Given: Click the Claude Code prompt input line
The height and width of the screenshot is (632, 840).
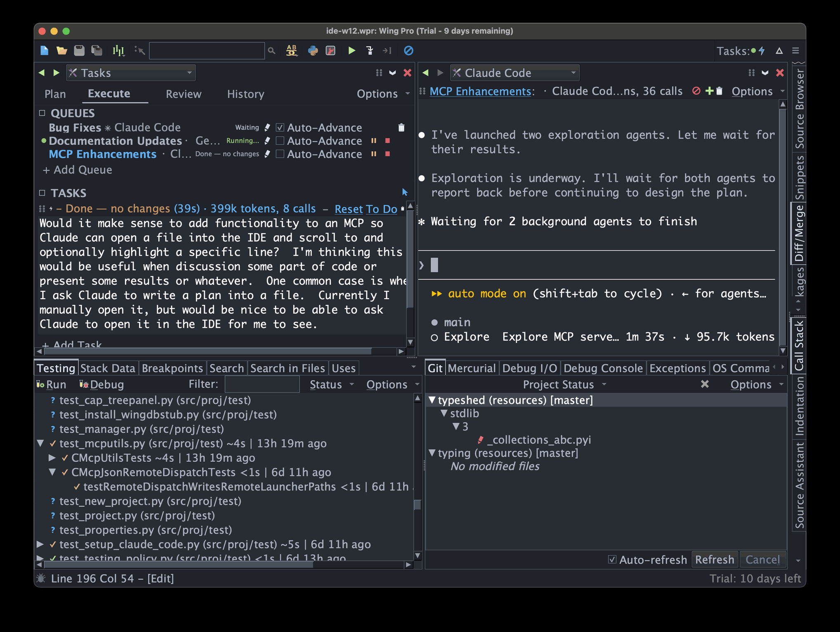Looking at the screenshot, I should (597, 265).
